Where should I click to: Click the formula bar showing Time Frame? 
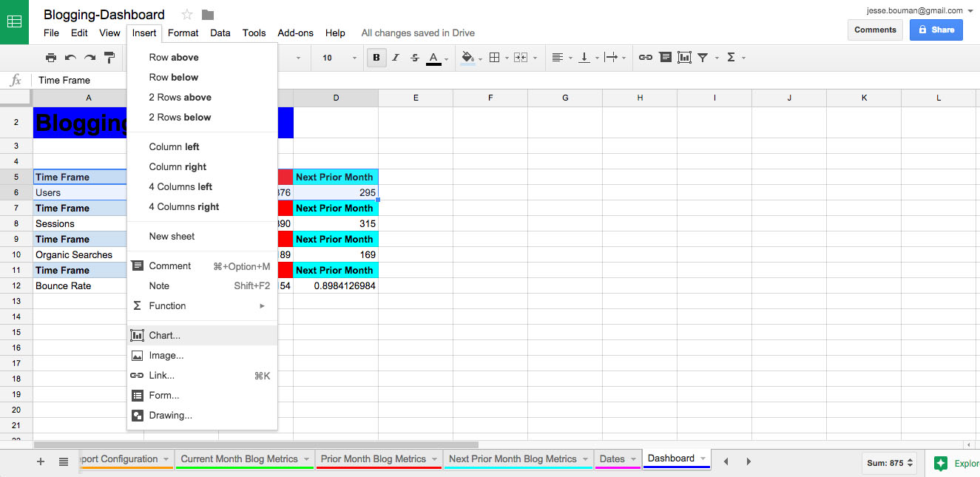tap(503, 80)
